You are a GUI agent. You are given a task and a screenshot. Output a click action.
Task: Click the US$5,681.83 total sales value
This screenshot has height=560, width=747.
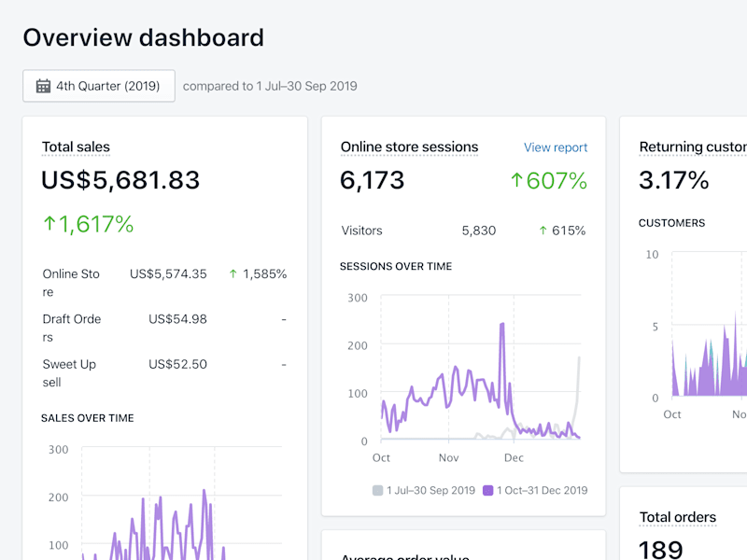(120, 180)
